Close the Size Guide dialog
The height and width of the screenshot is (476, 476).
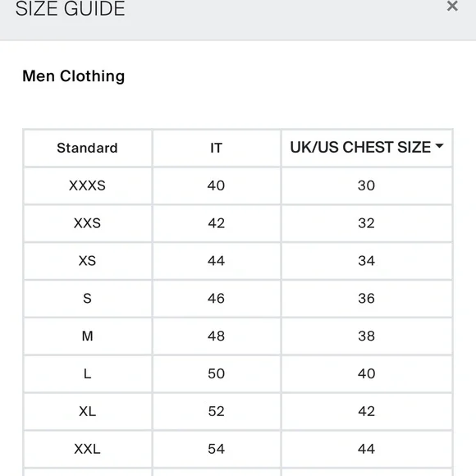click(452, 6)
